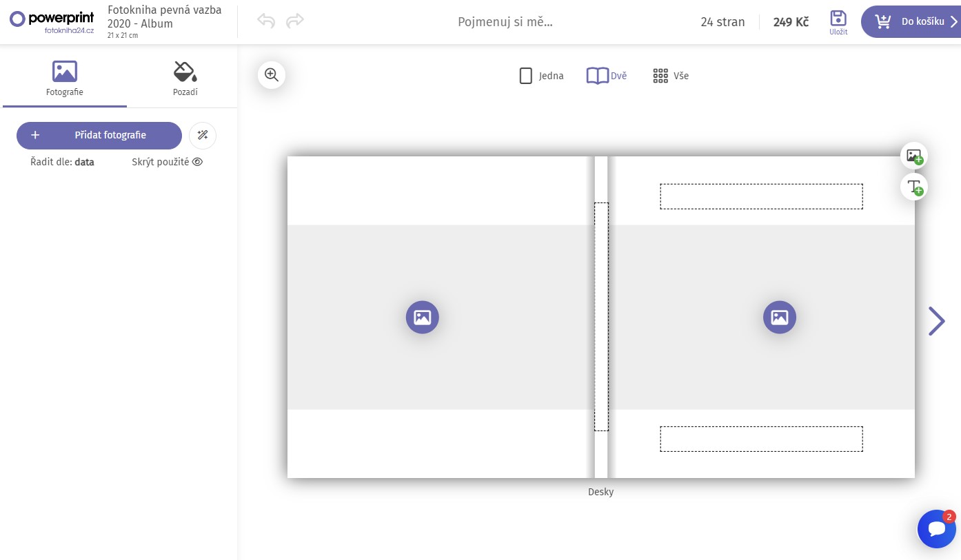The height and width of the screenshot is (560, 961).
Task: Toggle Skrýt použité photos visibility
Action: point(168,163)
